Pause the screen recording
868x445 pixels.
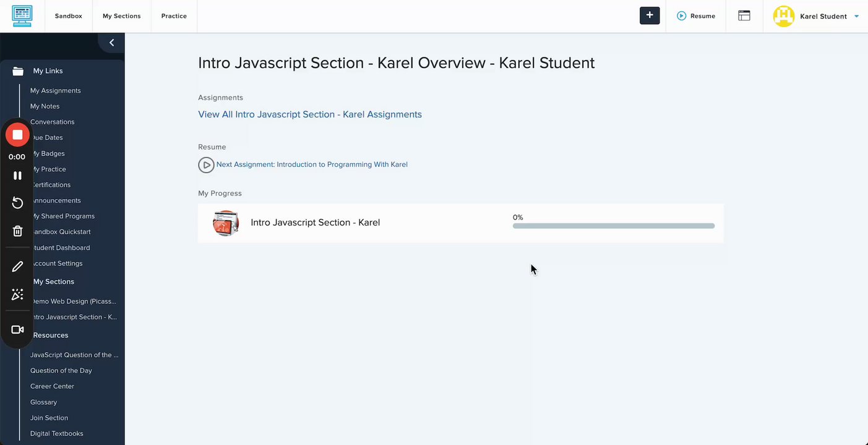point(17,176)
